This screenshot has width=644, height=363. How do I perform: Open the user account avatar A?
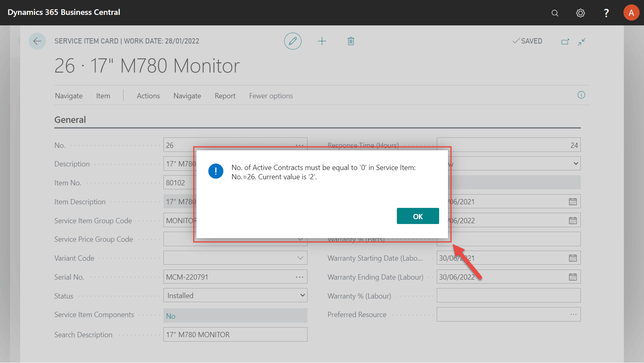tap(631, 13)
